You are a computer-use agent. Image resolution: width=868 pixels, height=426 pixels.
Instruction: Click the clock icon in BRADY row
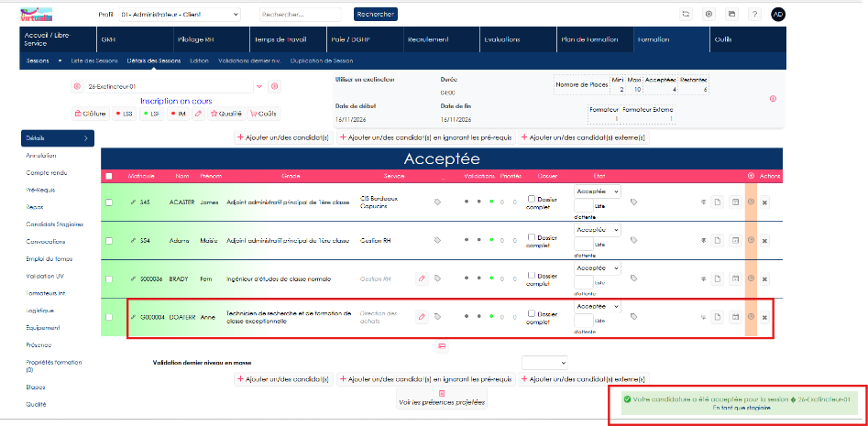click(x=751, y=279)
